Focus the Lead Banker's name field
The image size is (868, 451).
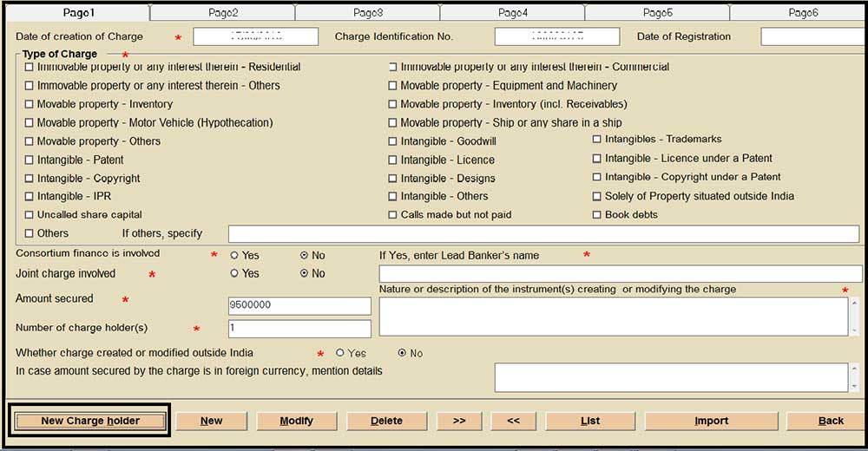[620, 274]
